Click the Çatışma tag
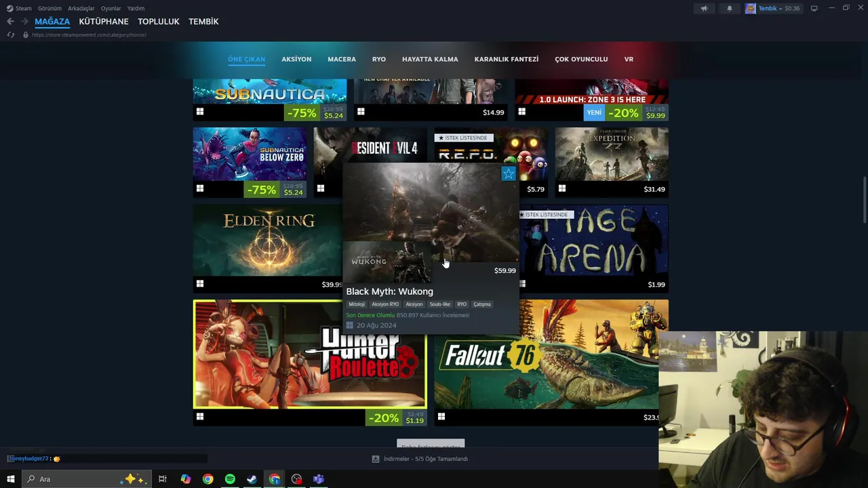This screenshot has height=488, width=868. click(482, 304)
